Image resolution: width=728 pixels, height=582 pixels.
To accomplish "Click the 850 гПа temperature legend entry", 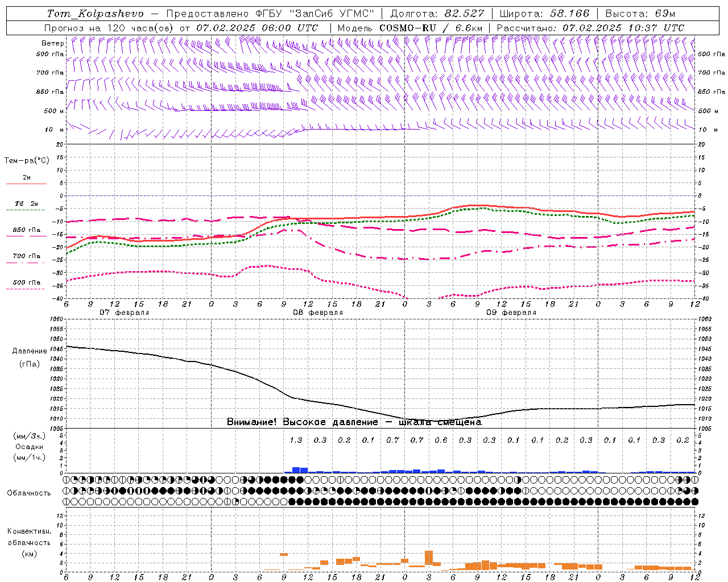I will (27, 230).
